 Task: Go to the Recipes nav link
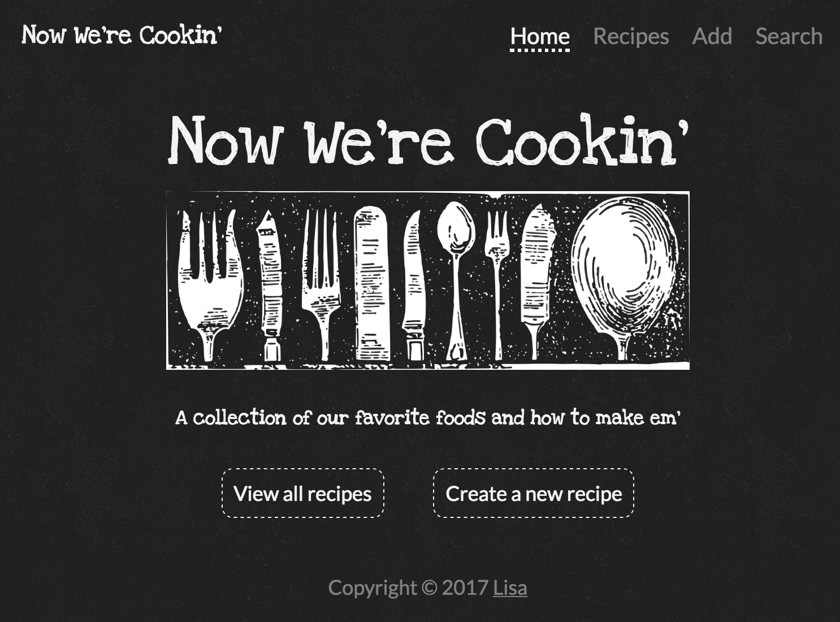click(x=631, y=36)
